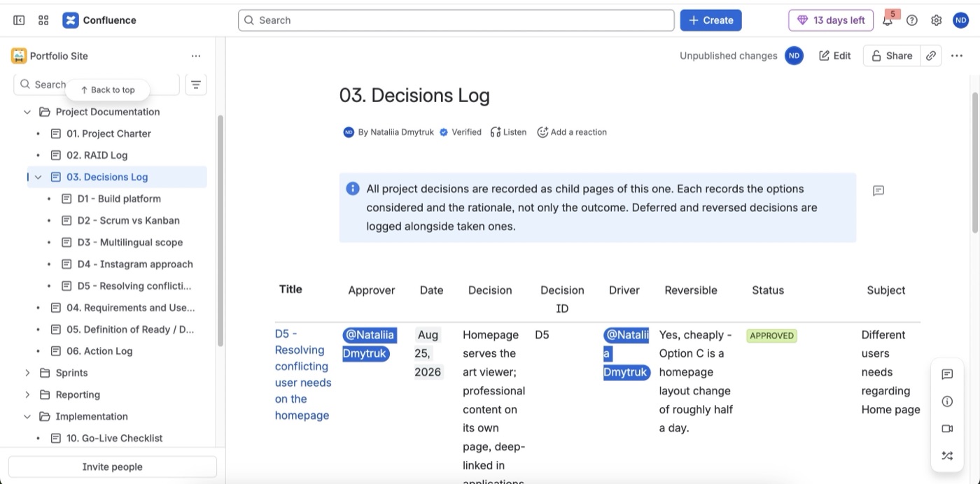Click the @Nataliia Dmytruk mention in Driver column
The width and height of the screenshot is (980, 484).
(626, 353)
